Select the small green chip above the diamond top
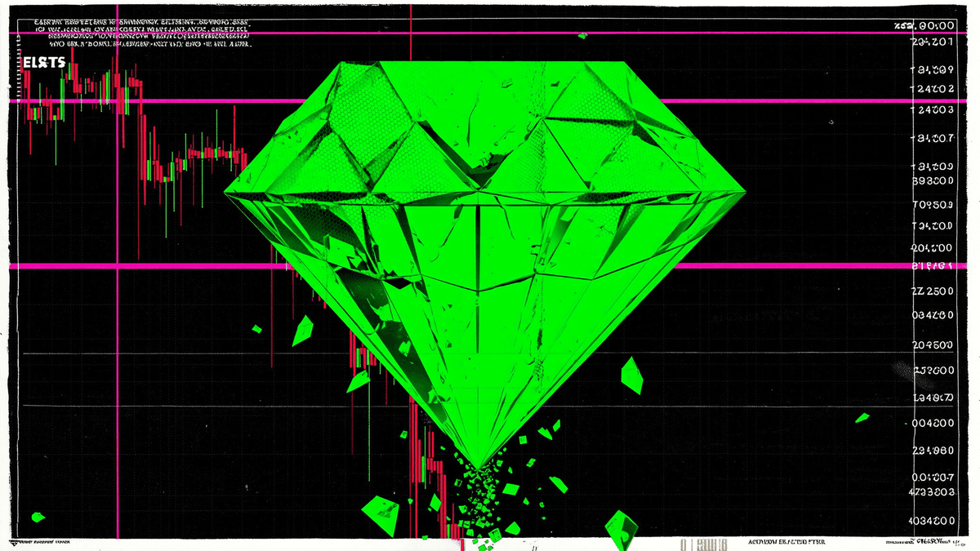Image resolution: width=980 pixels, height=551 pixels. pyautogui.click(x=582, y=35)
